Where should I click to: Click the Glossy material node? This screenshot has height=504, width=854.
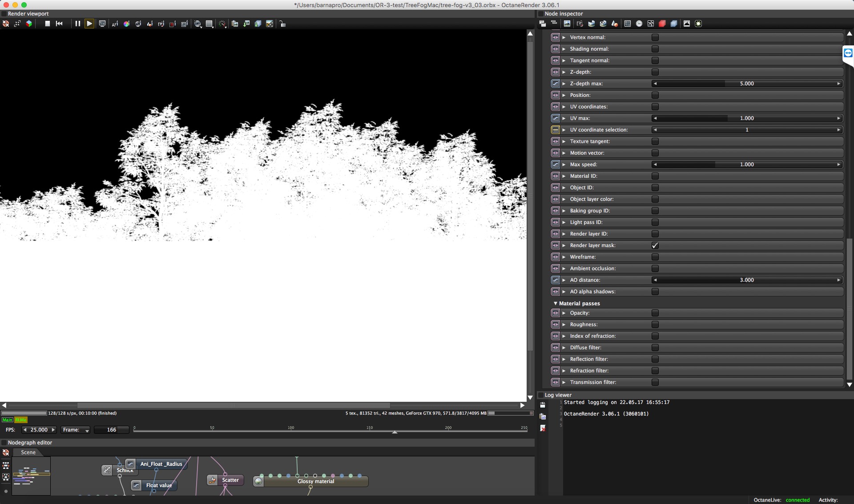point(315,481)
